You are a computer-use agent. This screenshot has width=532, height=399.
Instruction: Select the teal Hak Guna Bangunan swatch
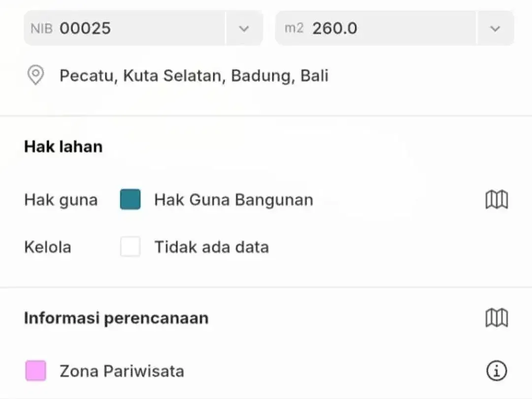pyautogui.click(x=130, y=199)
